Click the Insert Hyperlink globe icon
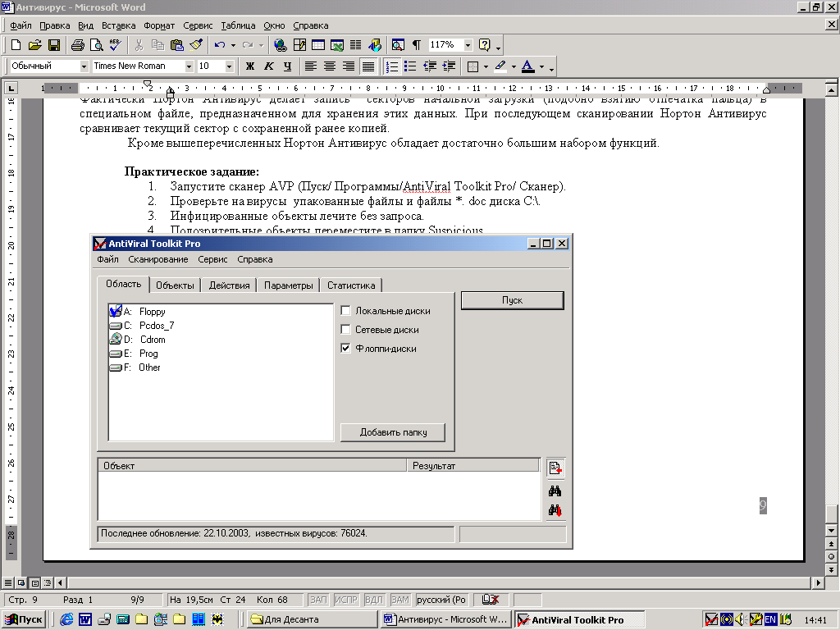The height and width of the screenshot is (630, 840). click(281, 45)
